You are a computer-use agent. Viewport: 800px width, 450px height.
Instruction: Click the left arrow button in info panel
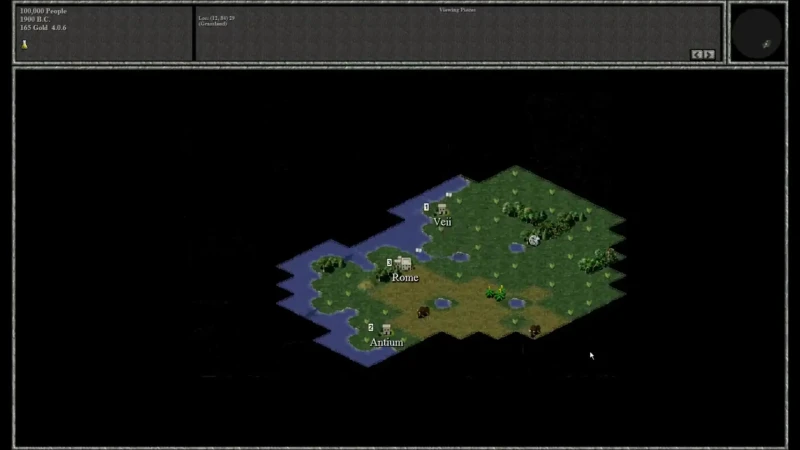[x=697, y=54]
